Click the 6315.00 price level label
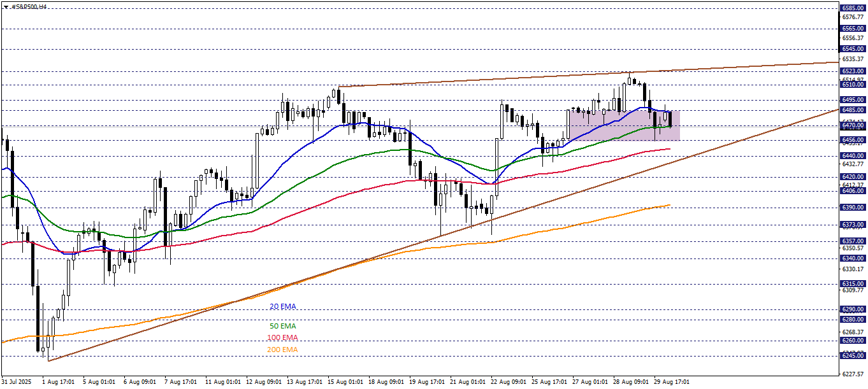868x389 pixels. coord(853,283)
